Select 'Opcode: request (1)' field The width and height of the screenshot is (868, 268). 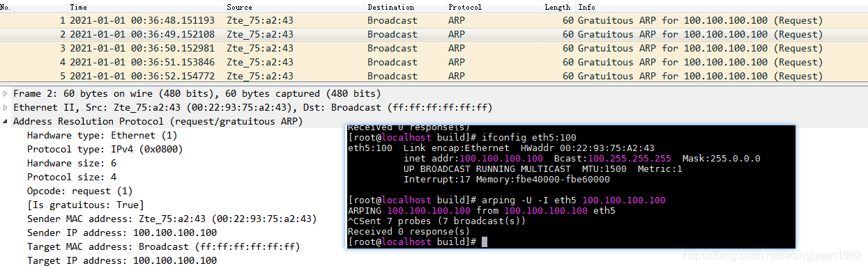click(79, 191)
